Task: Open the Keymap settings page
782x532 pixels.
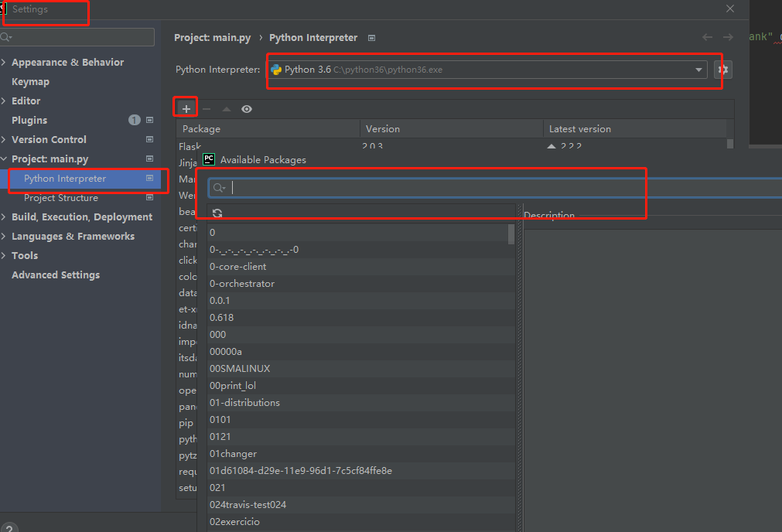Action: pyautogui.click(x=30, y=82)
